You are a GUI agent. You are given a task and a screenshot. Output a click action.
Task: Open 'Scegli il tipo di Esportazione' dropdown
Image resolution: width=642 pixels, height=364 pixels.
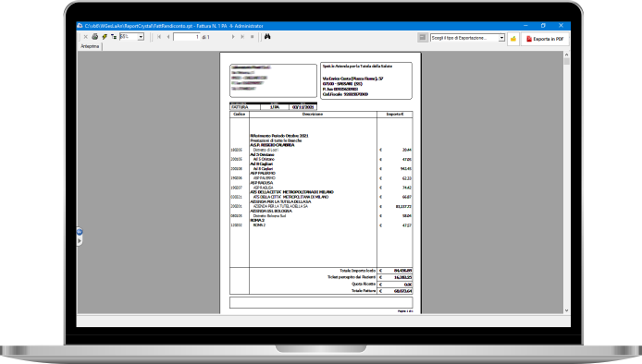[x=467, y=38]
